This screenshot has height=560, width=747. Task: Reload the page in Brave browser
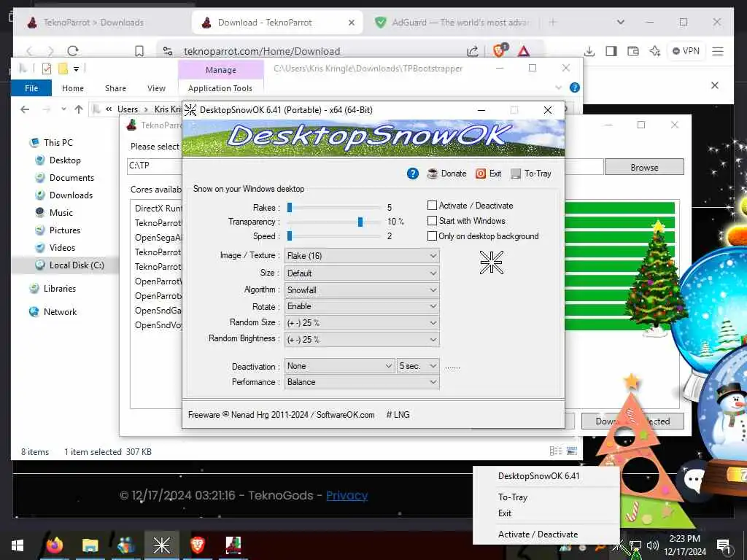(x=72, y=51)
